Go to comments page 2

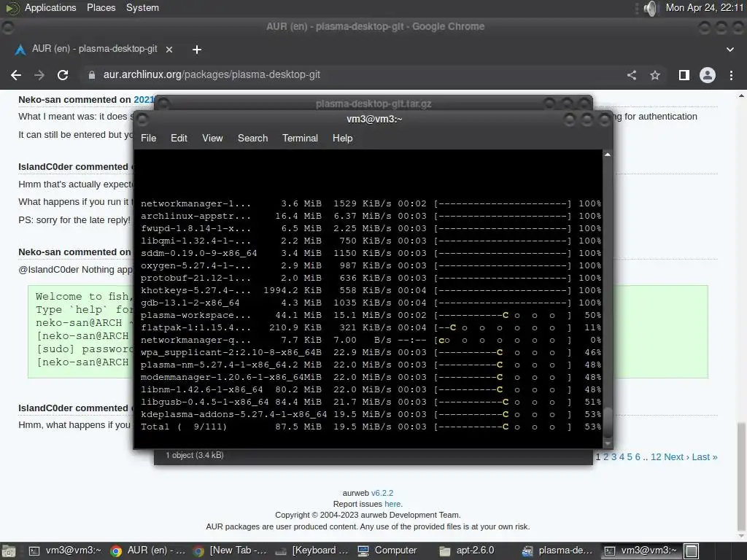(606, 457)
